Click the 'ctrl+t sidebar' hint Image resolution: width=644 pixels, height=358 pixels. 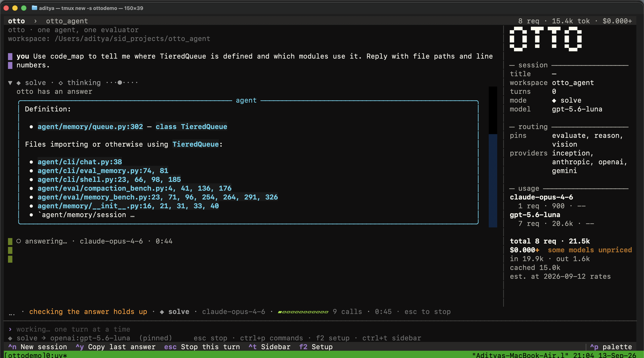(391, 338)
